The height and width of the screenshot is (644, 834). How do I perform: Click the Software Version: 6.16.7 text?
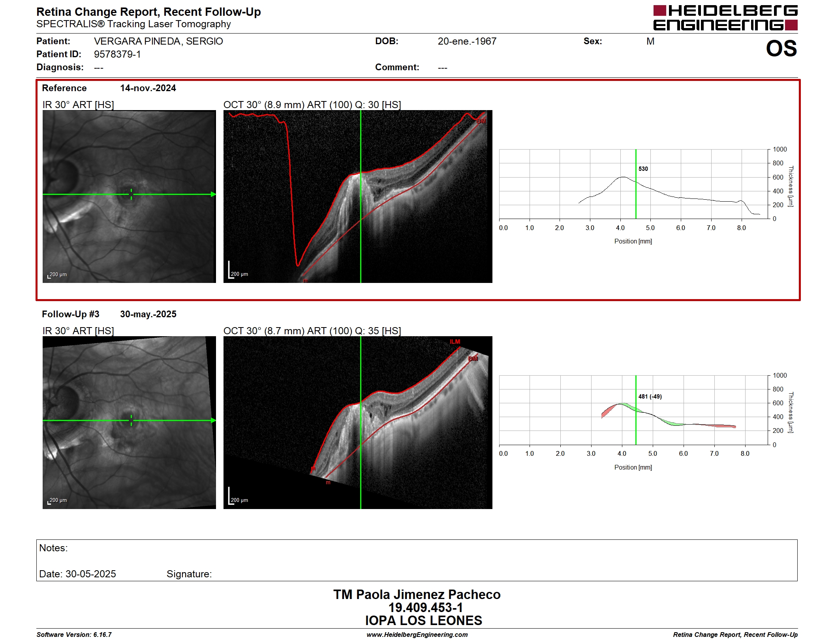point(74,635)
